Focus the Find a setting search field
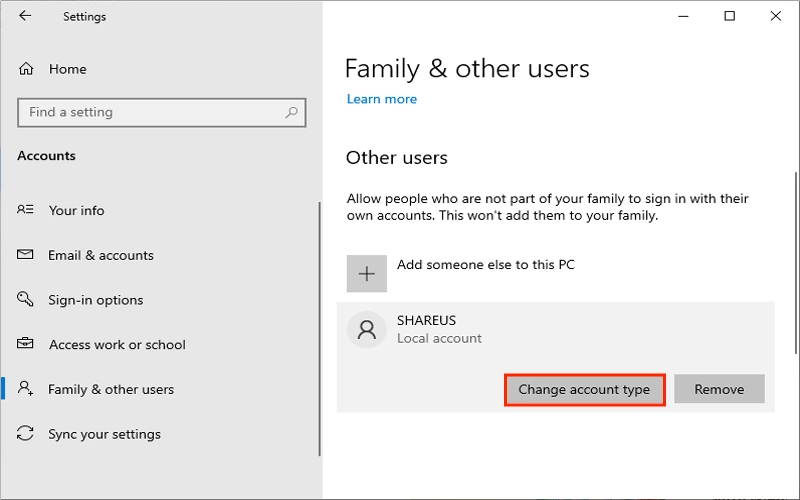This screenshot has height=500, width=800. [162, 112]
